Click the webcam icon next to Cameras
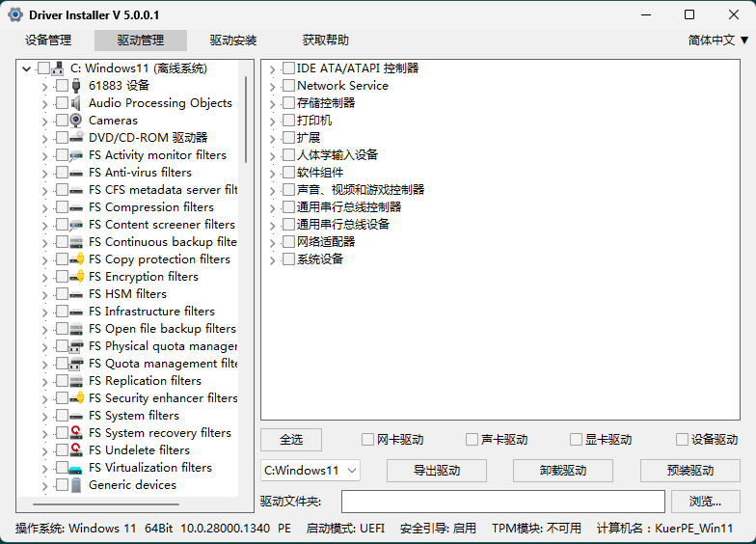 [75, 120]
